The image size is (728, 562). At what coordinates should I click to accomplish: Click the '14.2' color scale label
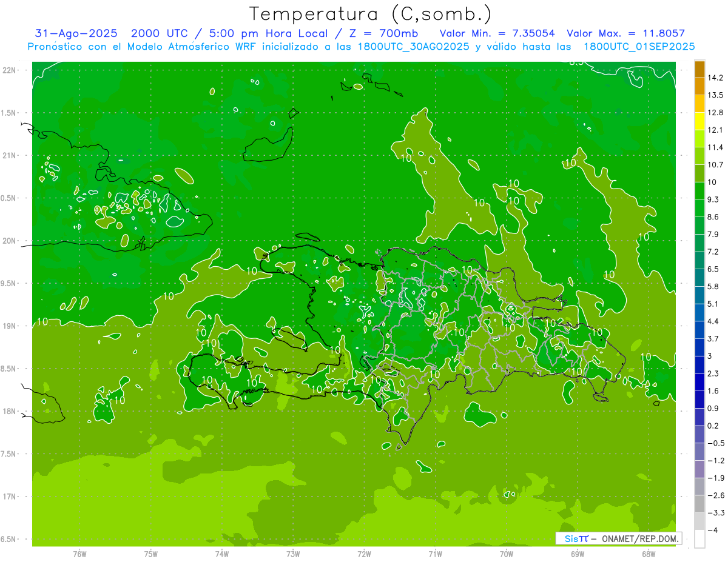pos(716,78)
